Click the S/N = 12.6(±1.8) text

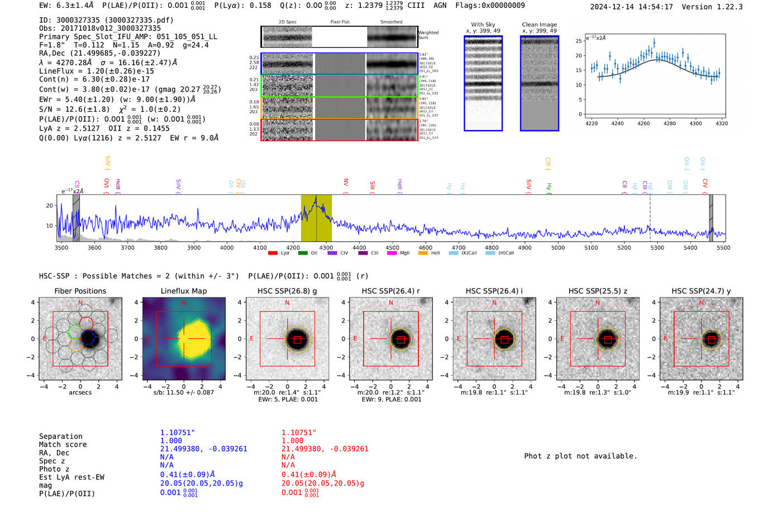(x=74, y=109)
